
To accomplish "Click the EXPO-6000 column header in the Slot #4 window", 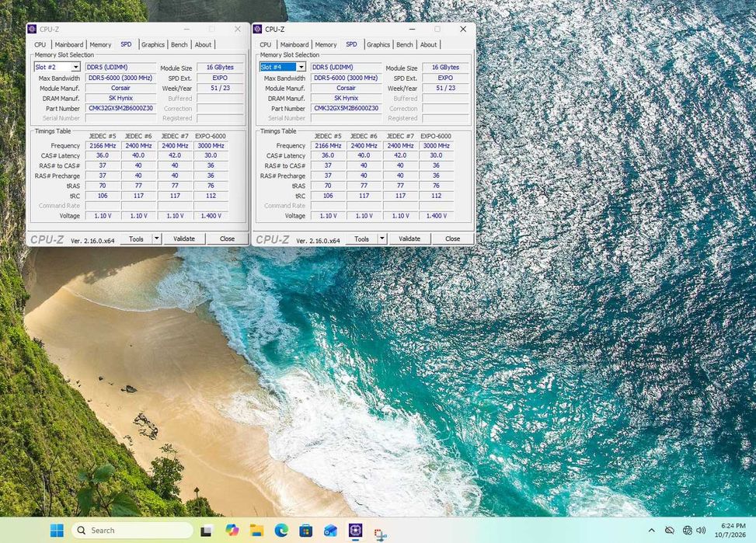I will [436, 136].
